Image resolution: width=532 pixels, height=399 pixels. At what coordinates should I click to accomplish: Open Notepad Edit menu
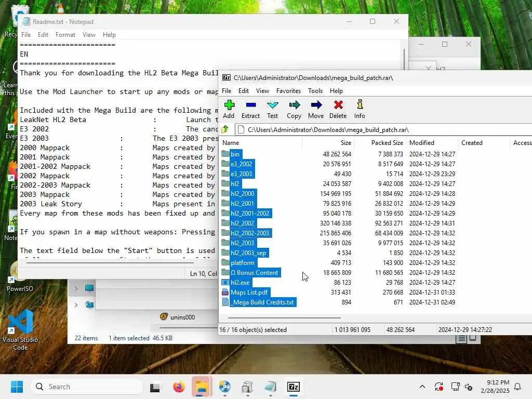click(43, 35)
